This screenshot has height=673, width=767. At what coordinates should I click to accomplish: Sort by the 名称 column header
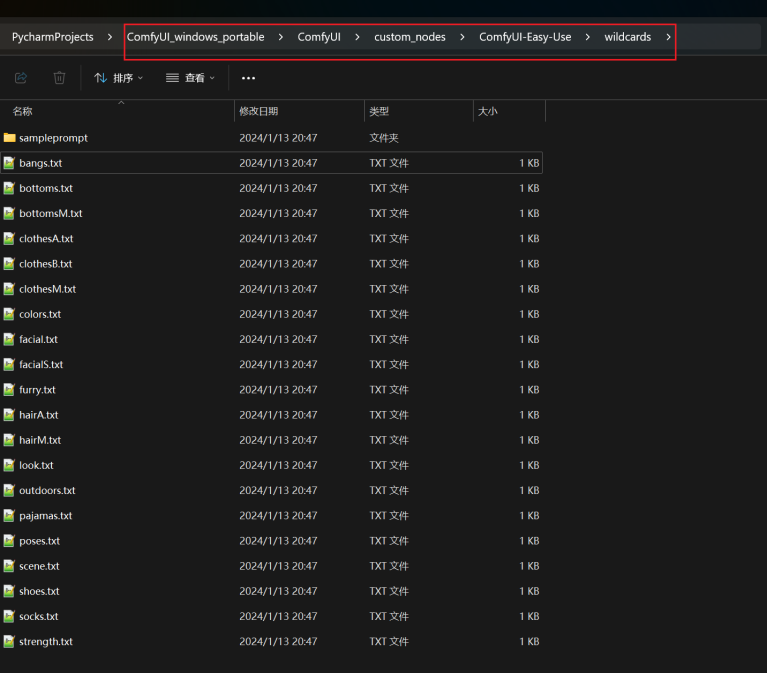click(23, 112)
